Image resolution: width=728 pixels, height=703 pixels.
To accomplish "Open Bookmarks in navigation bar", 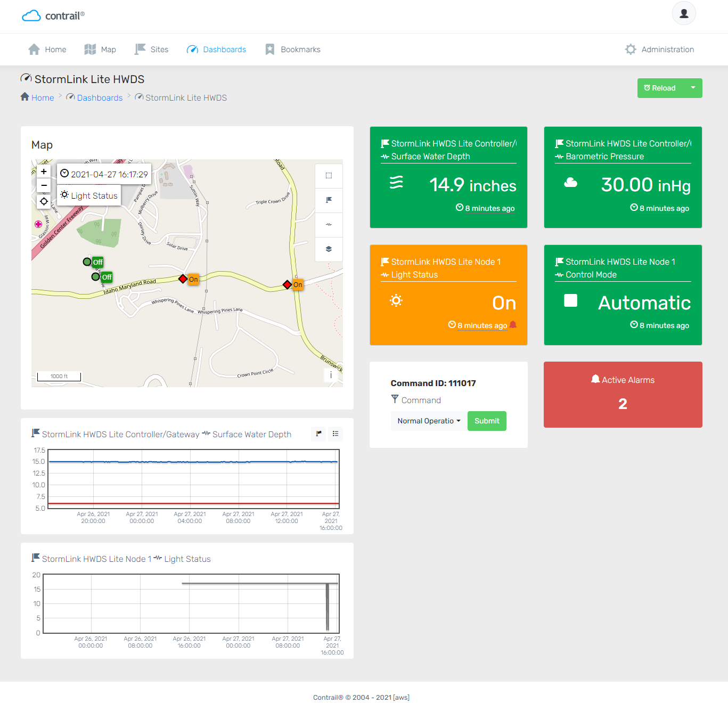I will (x=293, y=50).
